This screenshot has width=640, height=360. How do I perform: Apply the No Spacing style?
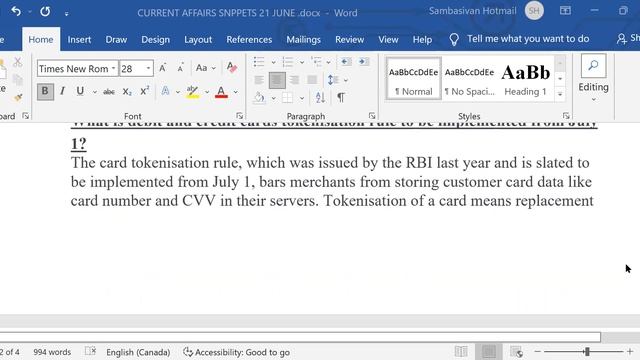[x=469, y=79]
